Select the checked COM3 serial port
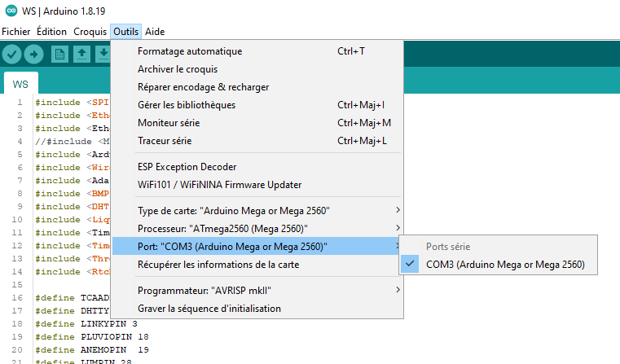 [x=505, y=265]
